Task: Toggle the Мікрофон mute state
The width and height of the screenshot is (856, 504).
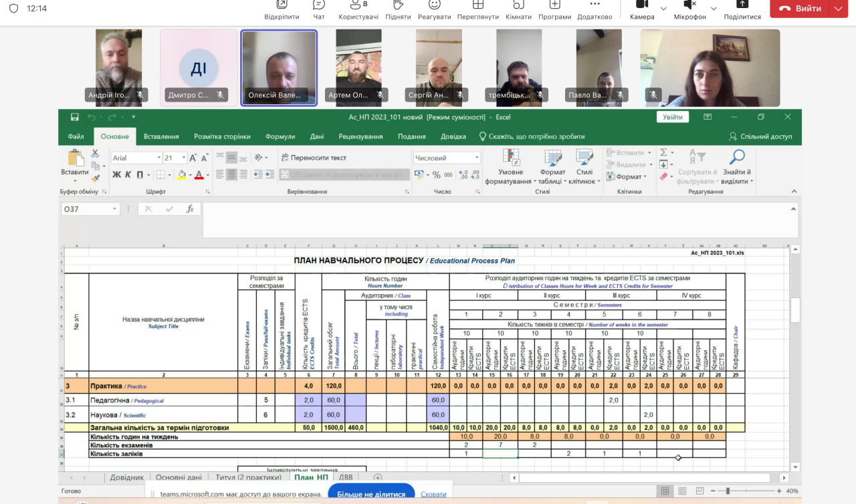Action: tap(689, 6)
